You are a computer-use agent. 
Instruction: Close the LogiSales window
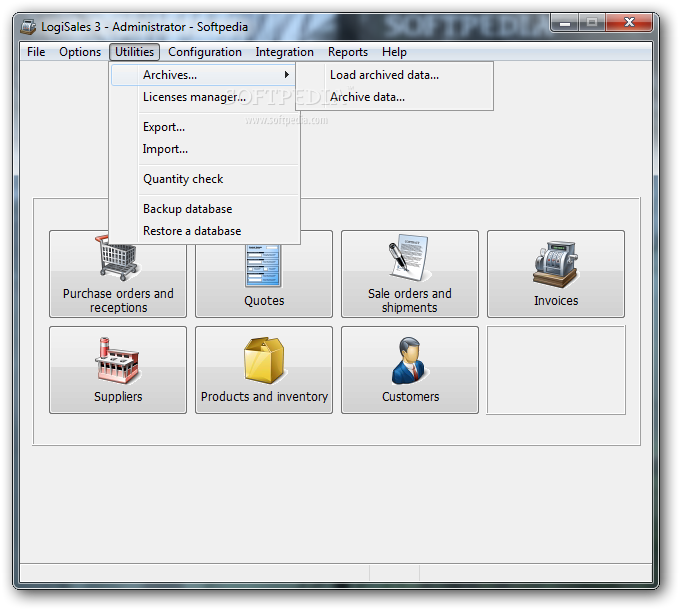(x=629, y=23)
